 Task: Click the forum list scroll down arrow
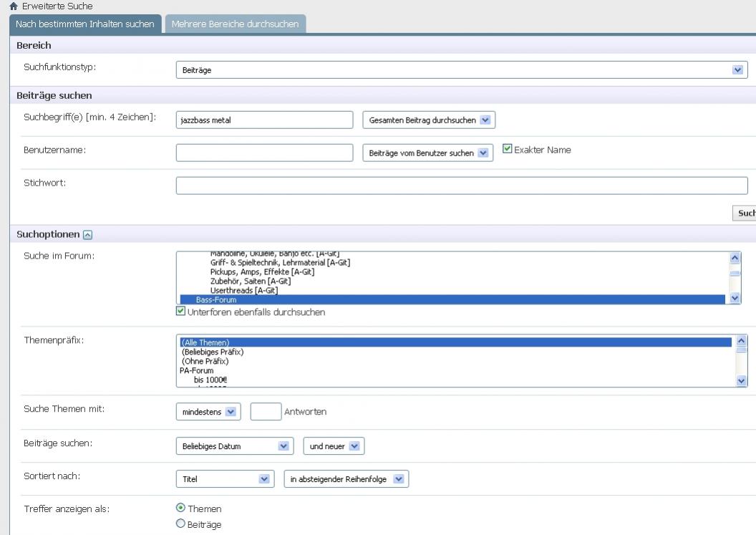click(x=735, y=298)
